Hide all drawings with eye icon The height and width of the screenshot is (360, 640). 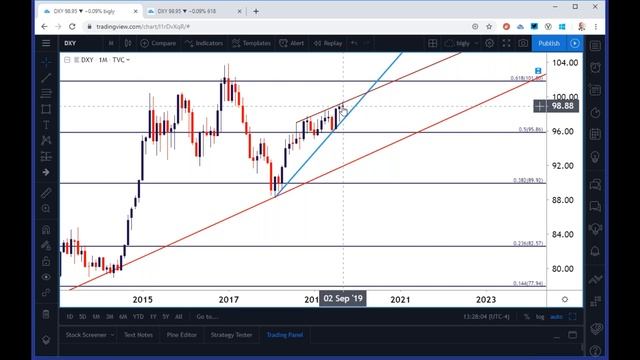(46, 277)
